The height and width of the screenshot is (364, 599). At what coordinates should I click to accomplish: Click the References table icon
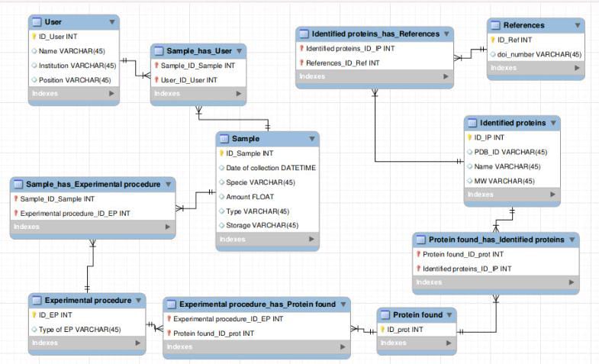495,25
